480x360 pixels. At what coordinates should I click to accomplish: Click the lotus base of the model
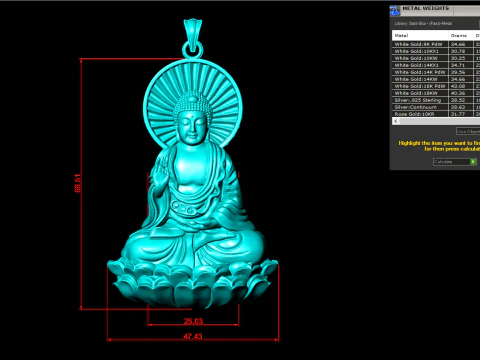[x=193, y=284]
